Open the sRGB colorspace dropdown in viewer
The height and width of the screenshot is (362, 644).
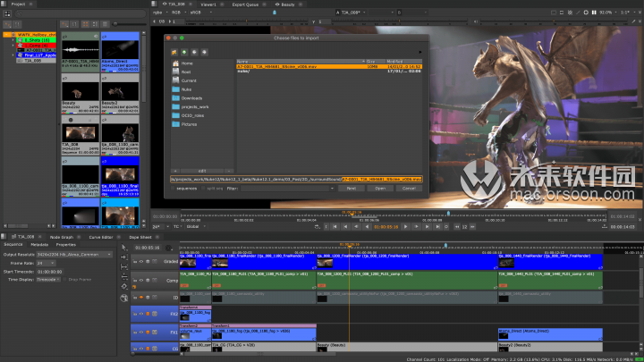click(x=201, y=13)
